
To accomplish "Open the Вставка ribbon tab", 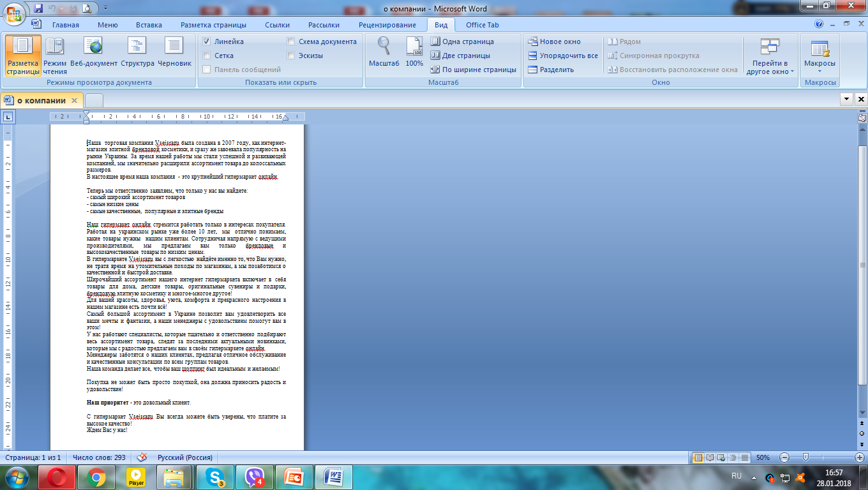I will pos(149,25).
